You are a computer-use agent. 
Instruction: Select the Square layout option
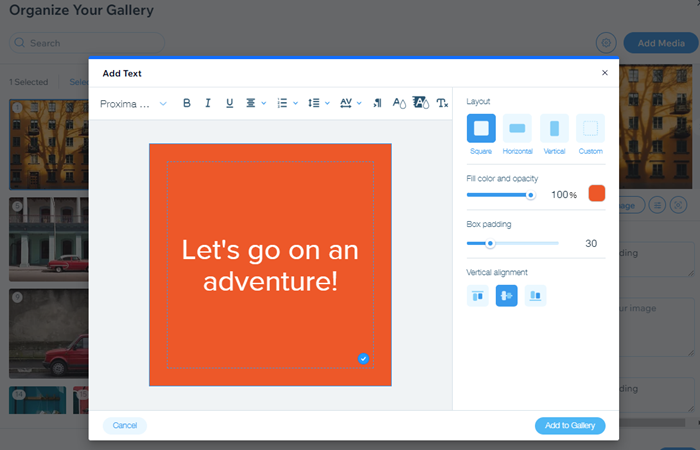point(481,128)
